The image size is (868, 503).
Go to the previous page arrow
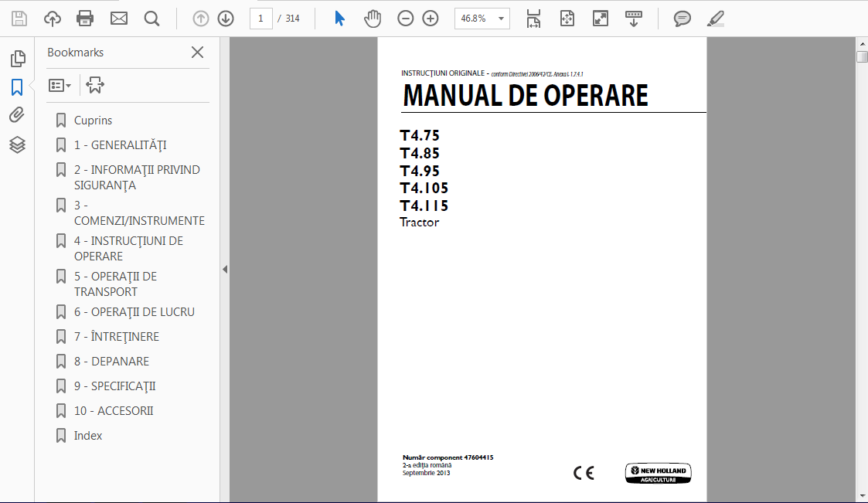(200, 19)
